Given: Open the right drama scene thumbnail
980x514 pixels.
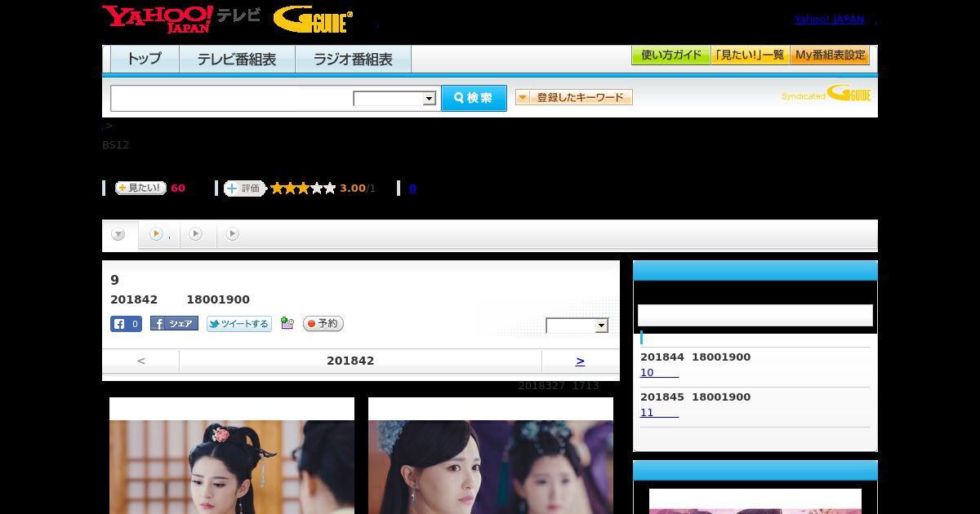Looking at the screenshot, I should point(491,455).
